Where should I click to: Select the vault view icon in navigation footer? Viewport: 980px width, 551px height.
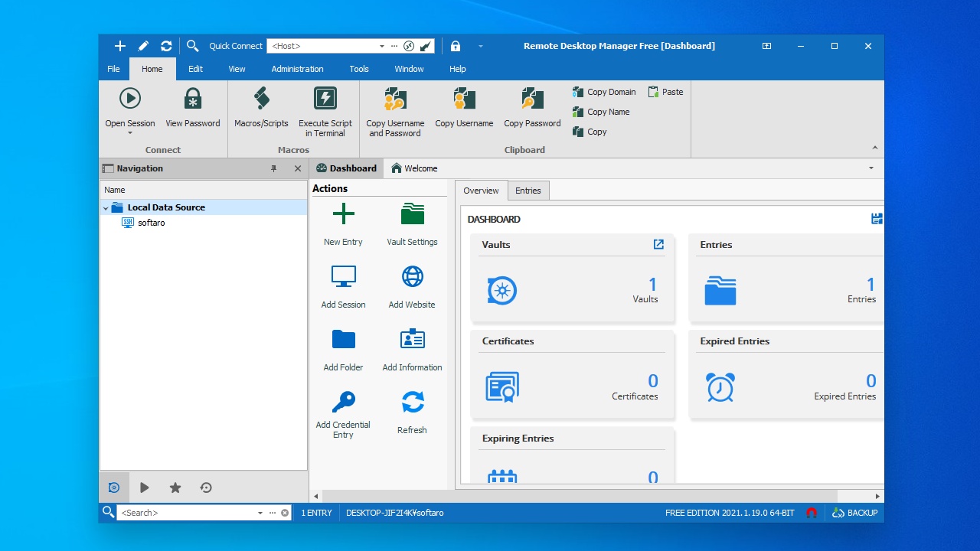114,487
